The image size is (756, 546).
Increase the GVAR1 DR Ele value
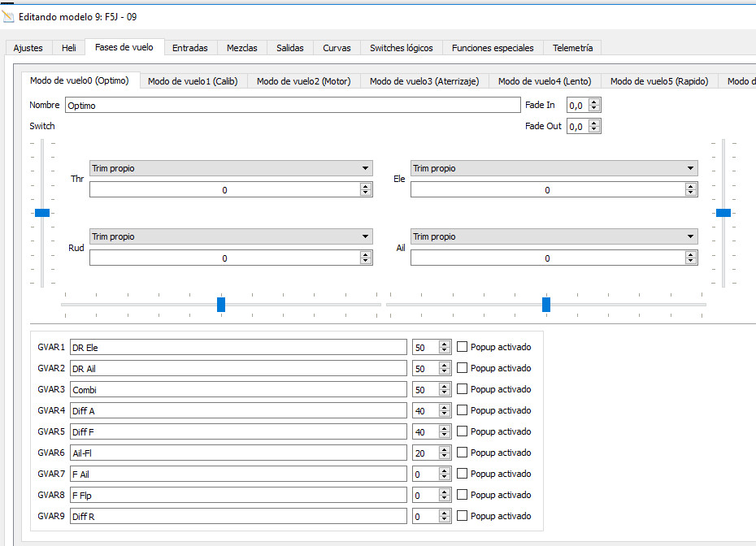pyautogui.click(x=445, y=344)
